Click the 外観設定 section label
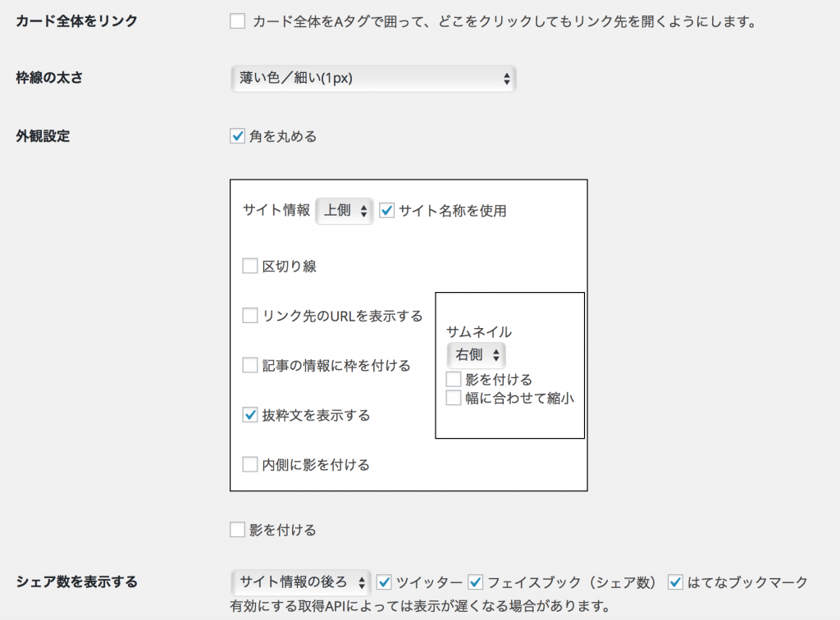This screenshot has width=840, height=620. coord(43,136)
